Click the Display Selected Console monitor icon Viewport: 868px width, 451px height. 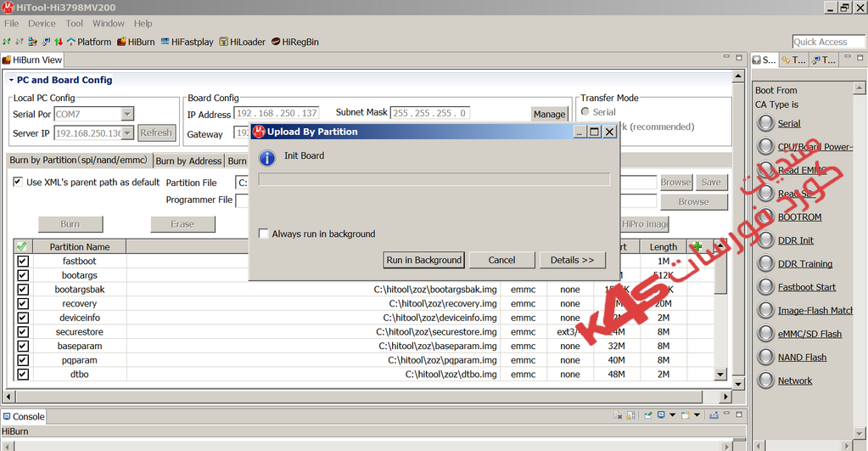(x=661, y=415)
